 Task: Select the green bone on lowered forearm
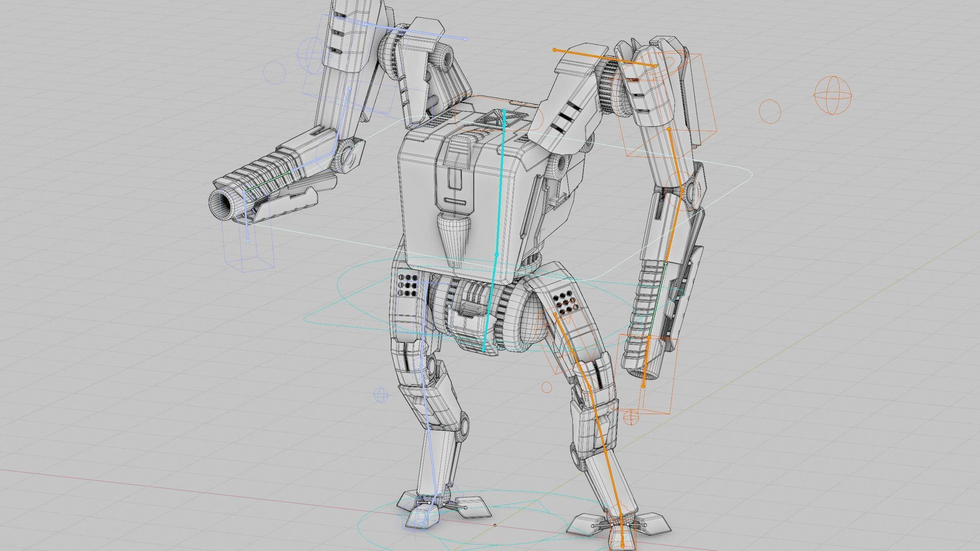click(x=657, y=300)
